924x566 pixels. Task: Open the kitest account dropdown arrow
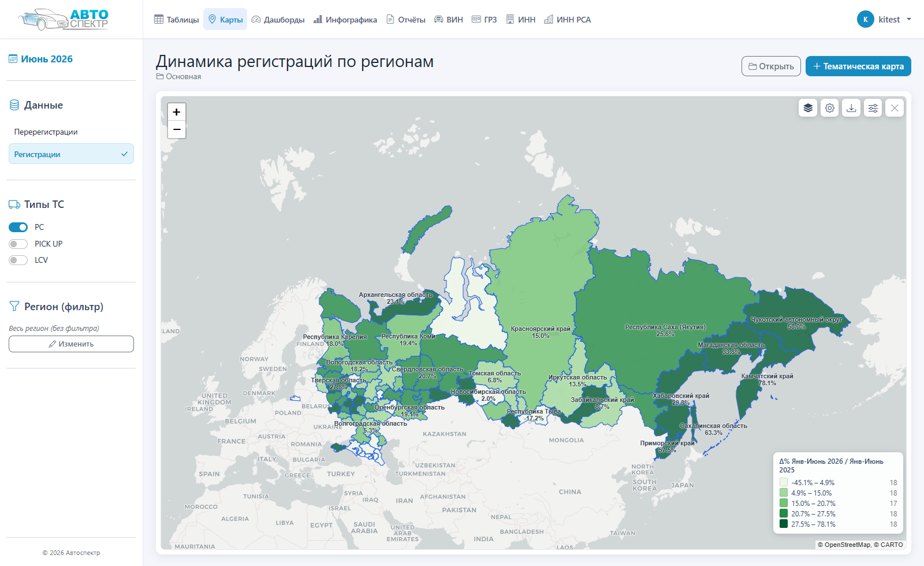909,19
